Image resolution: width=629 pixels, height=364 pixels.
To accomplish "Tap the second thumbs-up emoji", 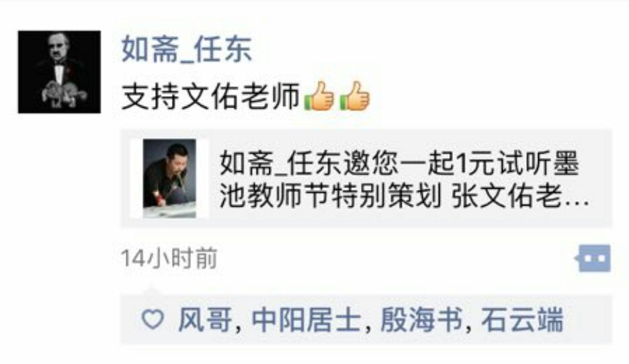I will tap(354, 96).
